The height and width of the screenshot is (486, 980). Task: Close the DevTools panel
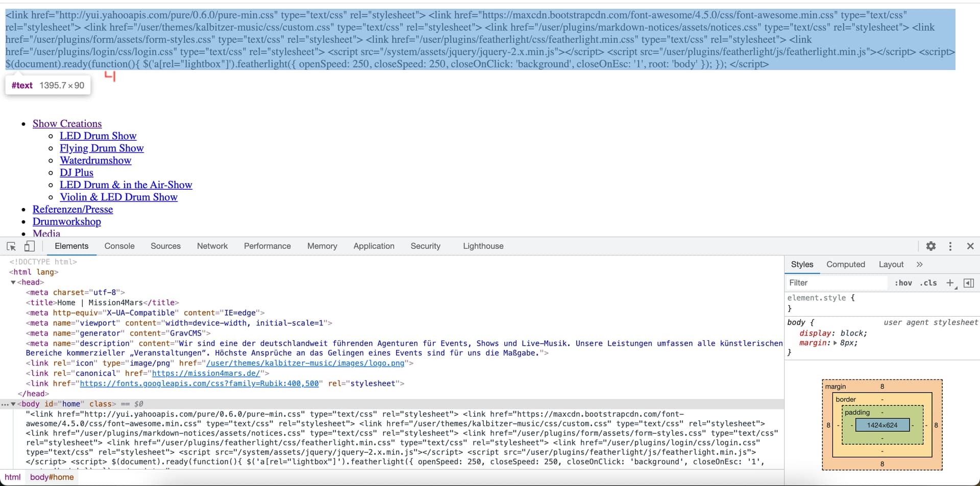[x=970, y=246]
